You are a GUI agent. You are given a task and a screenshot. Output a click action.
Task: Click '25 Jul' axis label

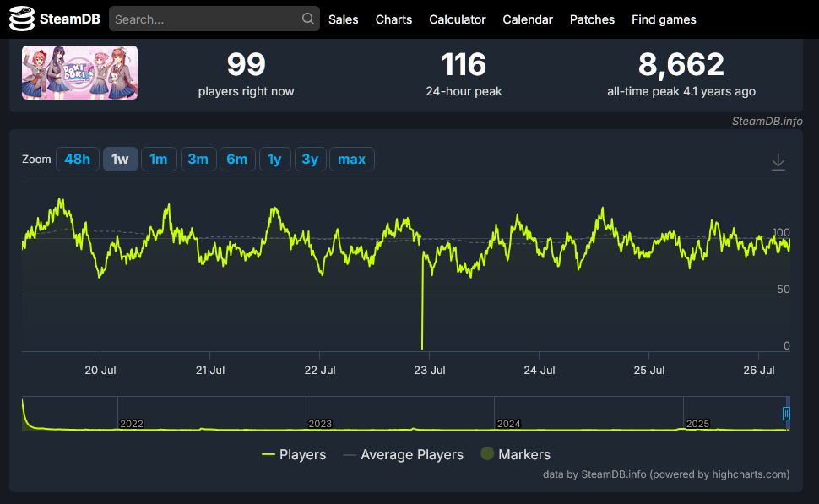coord(648,371)
